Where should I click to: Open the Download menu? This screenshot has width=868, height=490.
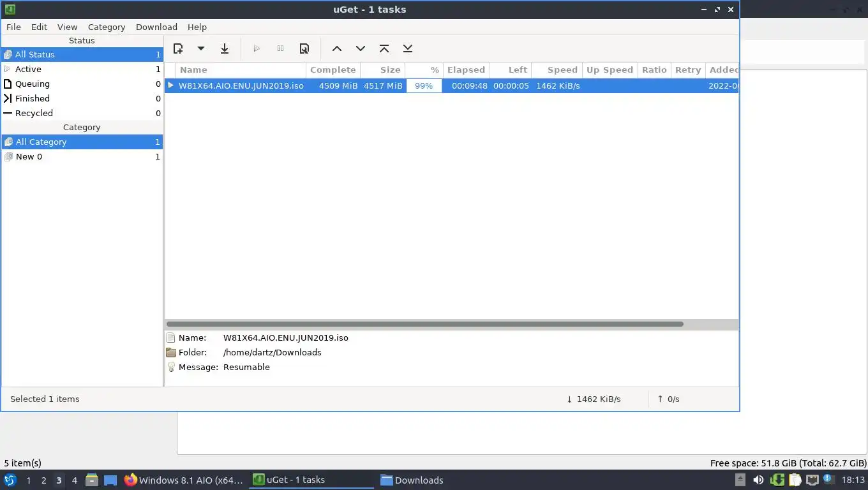pyautogui.click(x=156, y=27)
